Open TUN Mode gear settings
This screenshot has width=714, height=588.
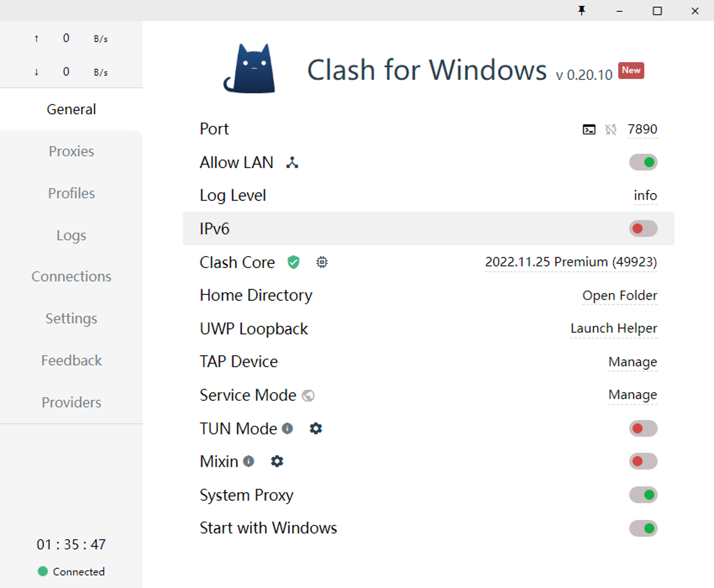point(316,428)
